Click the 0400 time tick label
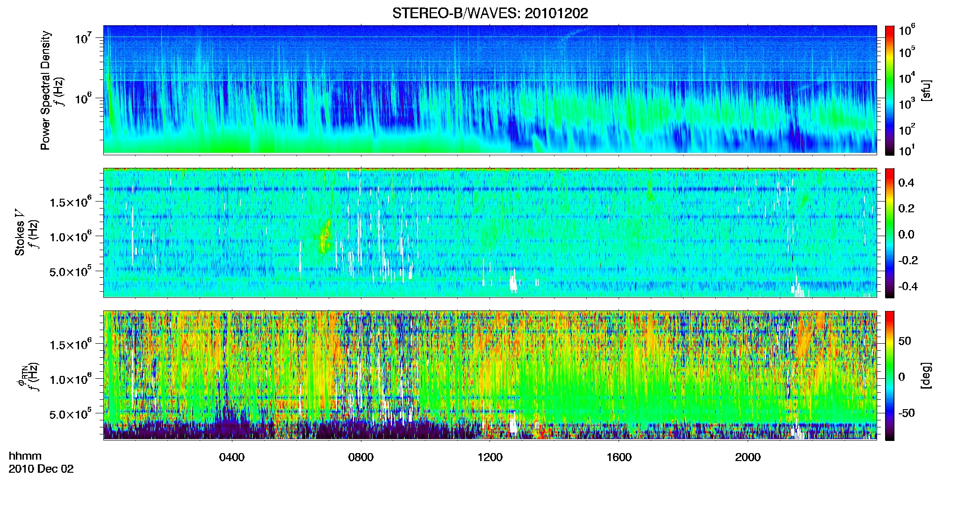 point(232,457)
